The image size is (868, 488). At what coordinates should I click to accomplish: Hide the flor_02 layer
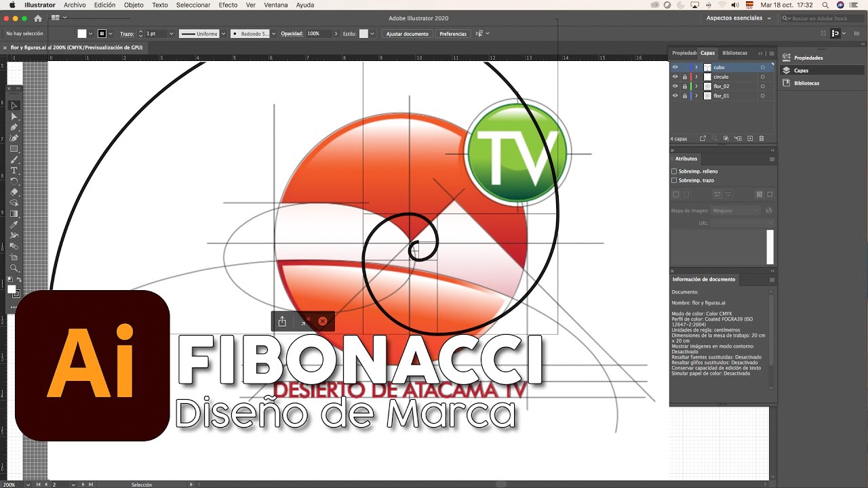pyautogui.click(x=675, y=86)
